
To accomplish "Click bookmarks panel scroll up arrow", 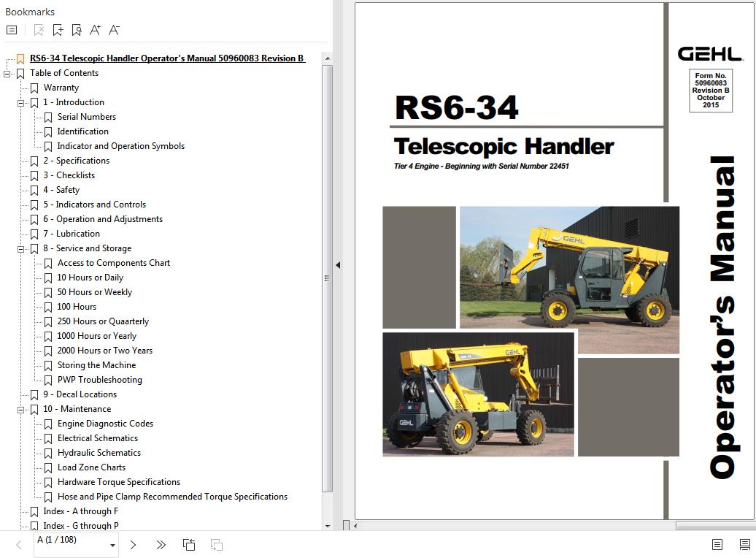I will [x=328, y=58].
